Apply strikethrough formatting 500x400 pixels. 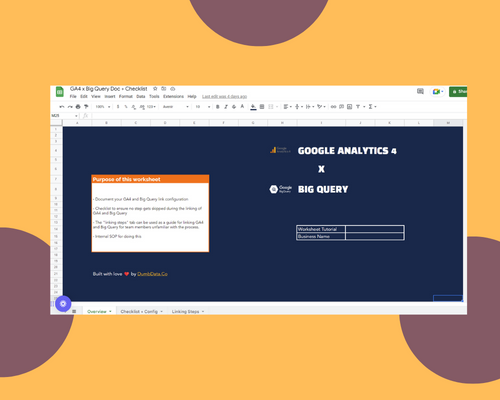234,107
